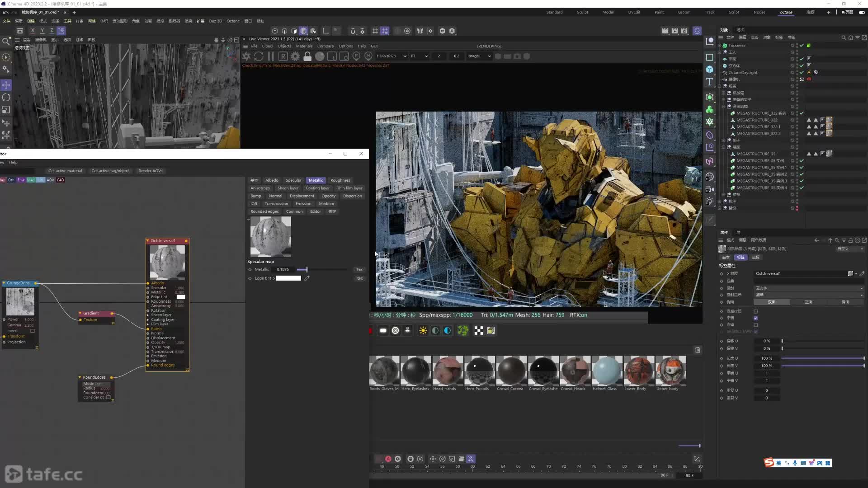Click Edge tint white color swatch
Image resolution: width=868 pixels, height=488 pixels.
pos(288,278)
